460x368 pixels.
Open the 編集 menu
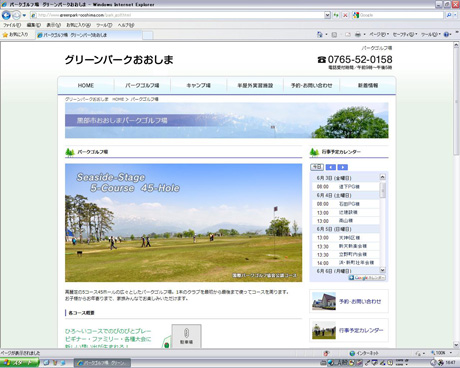(x=33, y=25)
